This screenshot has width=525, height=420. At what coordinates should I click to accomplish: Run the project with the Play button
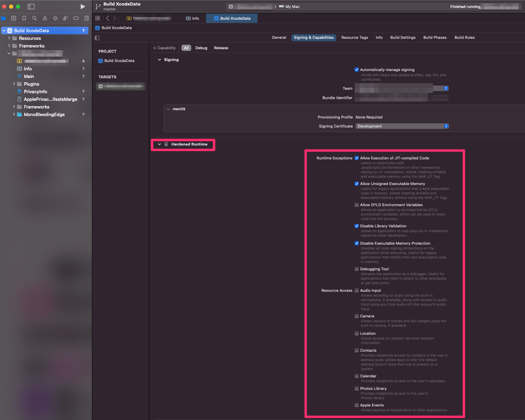(x=83, y=7)
